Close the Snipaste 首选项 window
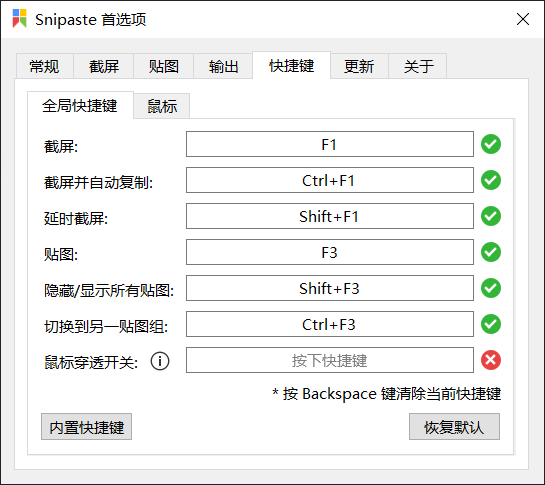The image size is (545, 485). pos(523,19)
